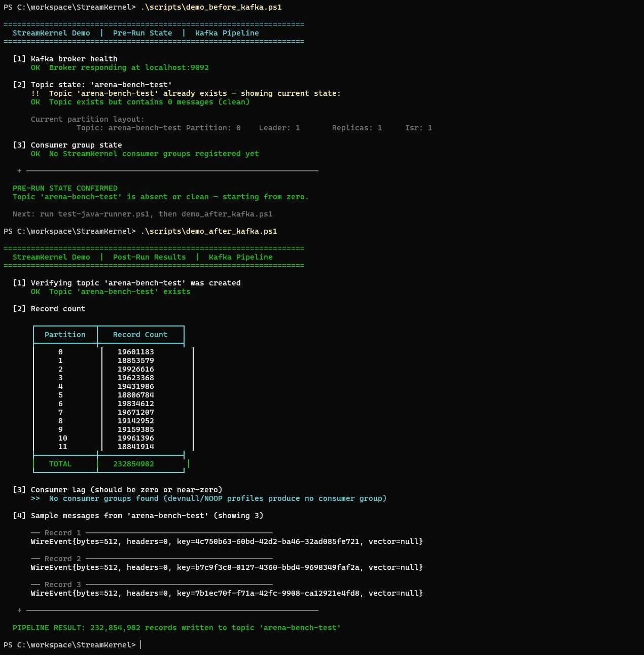Click the record count 18806784 for partition 5
644x655 pixels.
136,395
